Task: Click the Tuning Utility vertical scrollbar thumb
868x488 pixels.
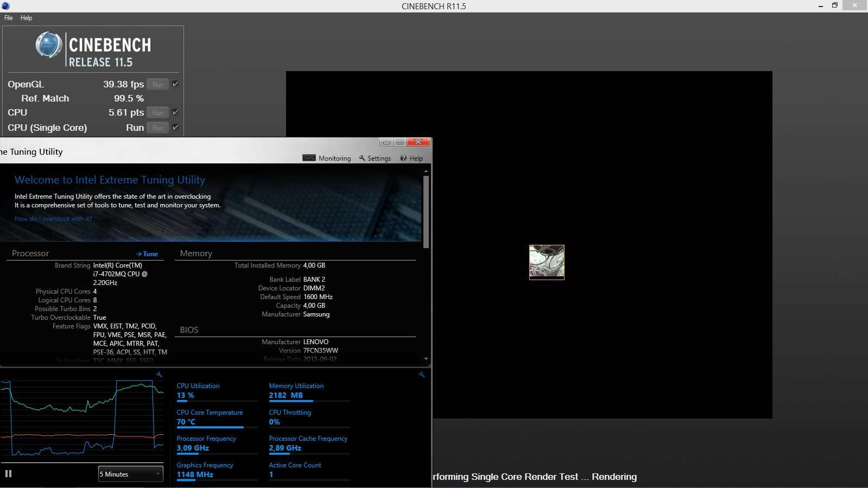Action: (x=426, y=212)
